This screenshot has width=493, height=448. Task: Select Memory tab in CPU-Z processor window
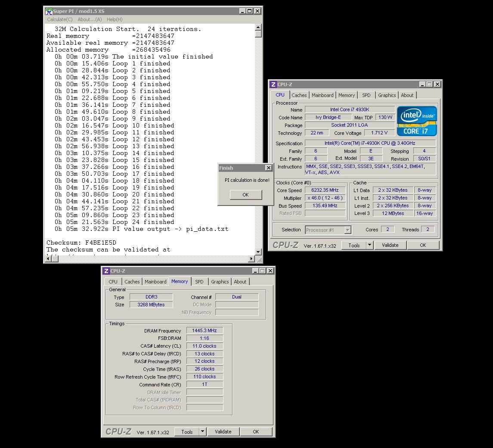[x=347, y=95]
